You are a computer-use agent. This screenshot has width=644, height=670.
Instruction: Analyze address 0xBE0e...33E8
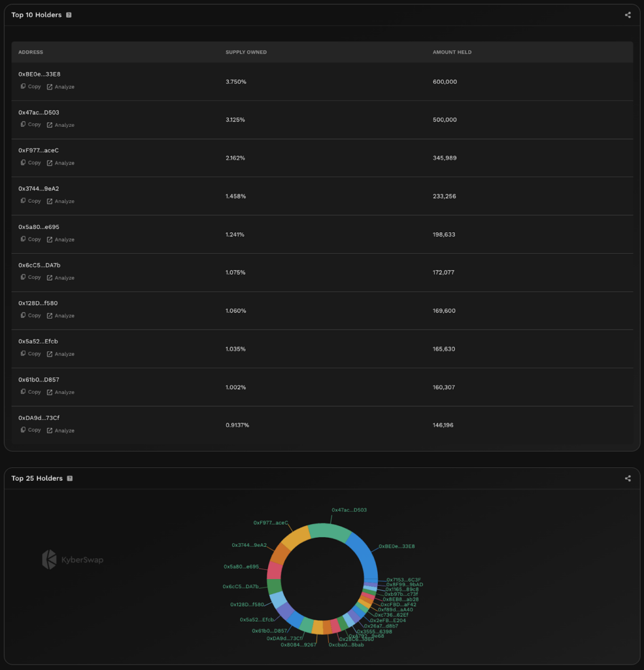pyautogui.click(x=60, y=87)
